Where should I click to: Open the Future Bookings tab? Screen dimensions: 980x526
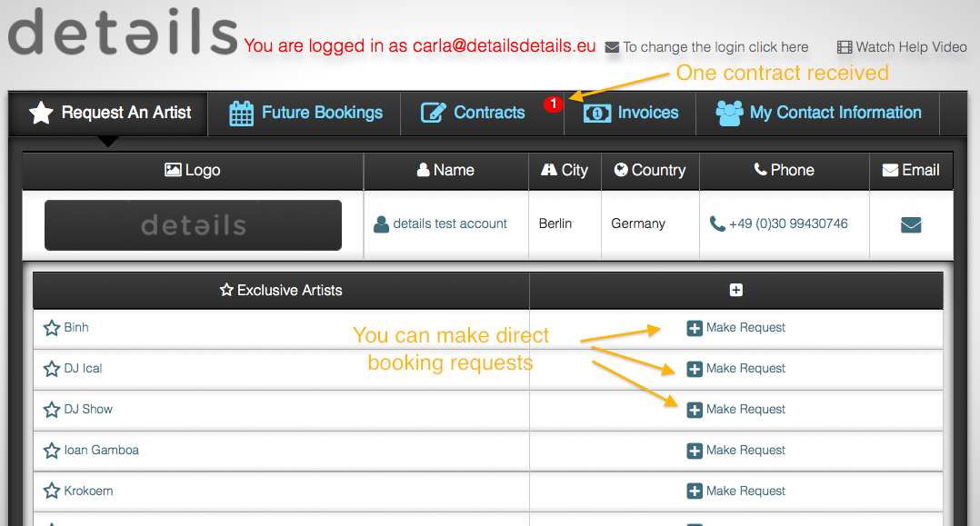[x=304, y=113]
